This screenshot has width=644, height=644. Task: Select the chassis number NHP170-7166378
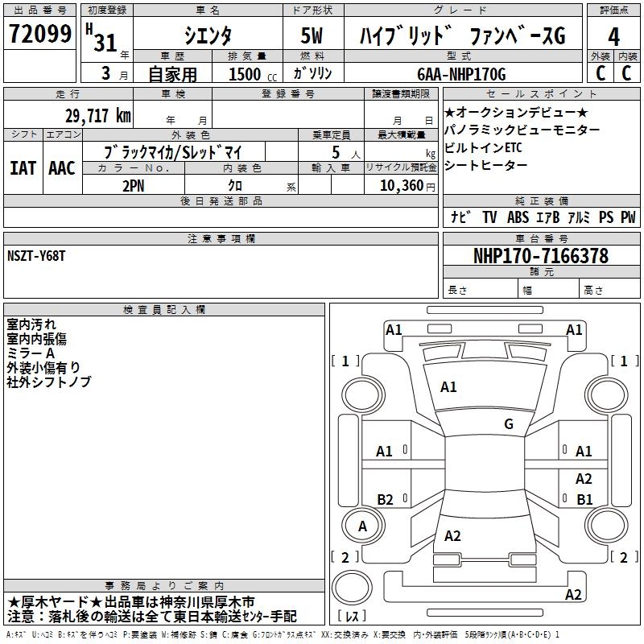[541, 256]
